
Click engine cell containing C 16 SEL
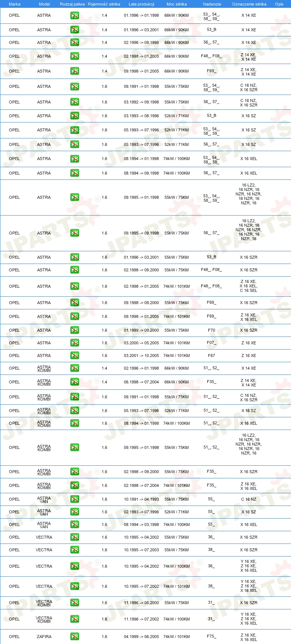coord(249,286)
